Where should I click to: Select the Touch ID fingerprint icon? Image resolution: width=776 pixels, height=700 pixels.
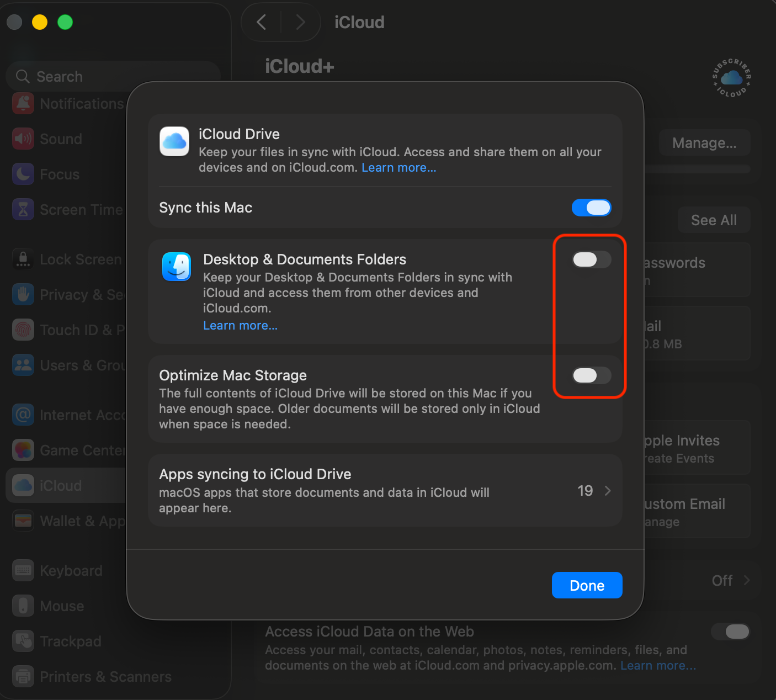pyautogui.click(x=23, y=330)
